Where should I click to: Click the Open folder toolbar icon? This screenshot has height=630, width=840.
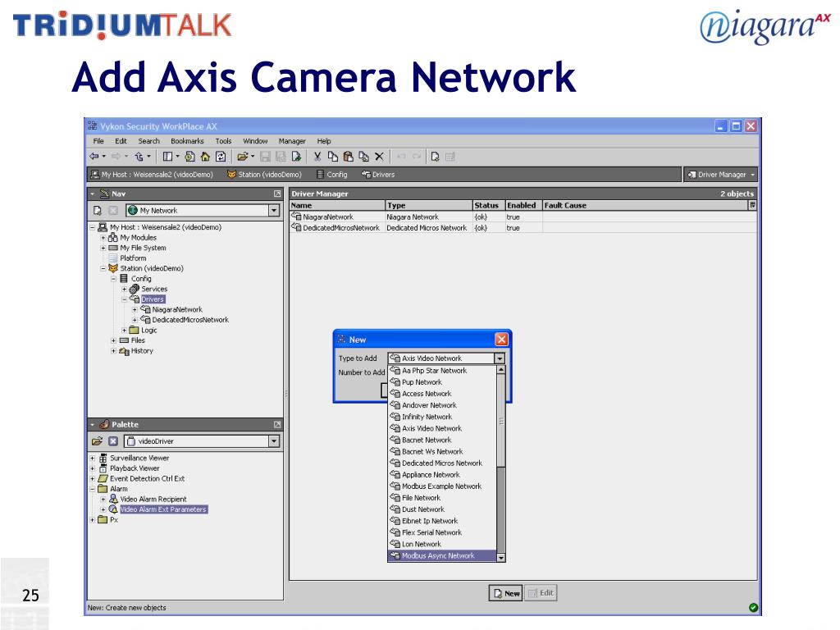pos(242,157)
